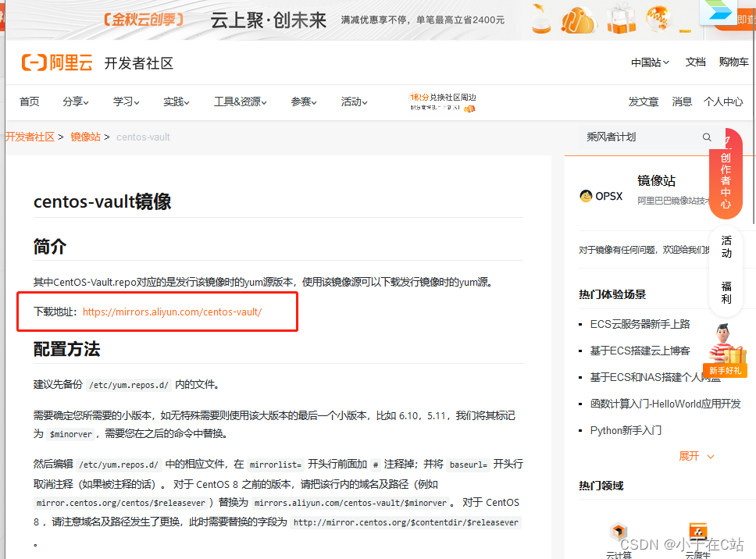Click the 福利 floating side button
756x559 pixels.
[726, 293]
